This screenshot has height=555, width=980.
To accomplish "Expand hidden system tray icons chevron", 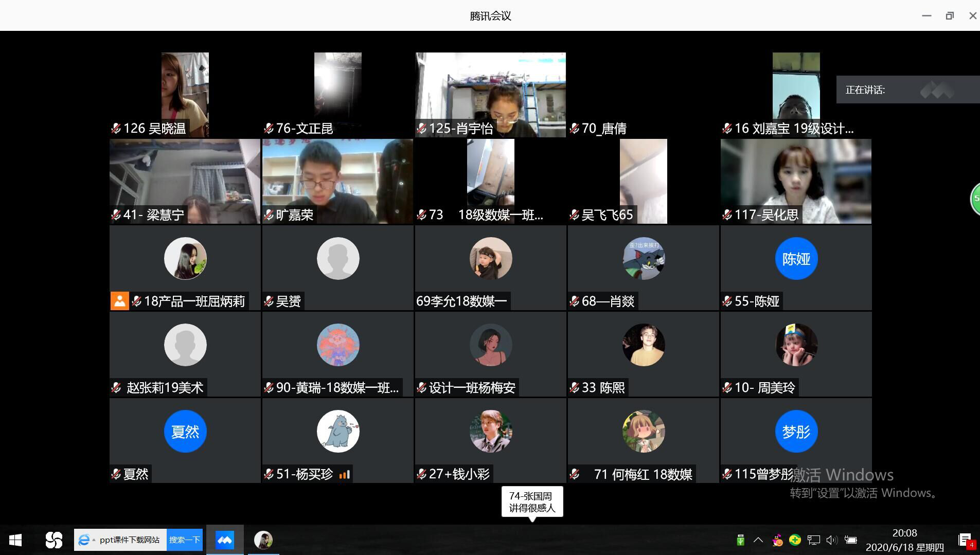I will point(758,540).
